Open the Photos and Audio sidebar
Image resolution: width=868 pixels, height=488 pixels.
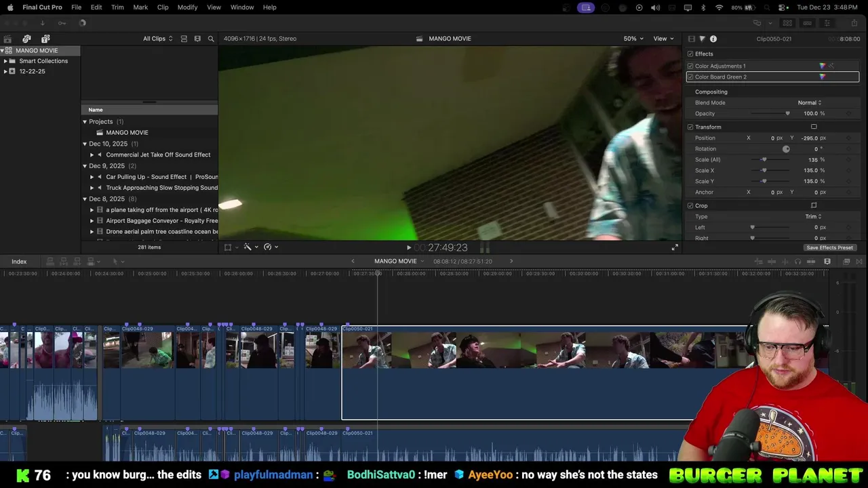click(26, 39)
